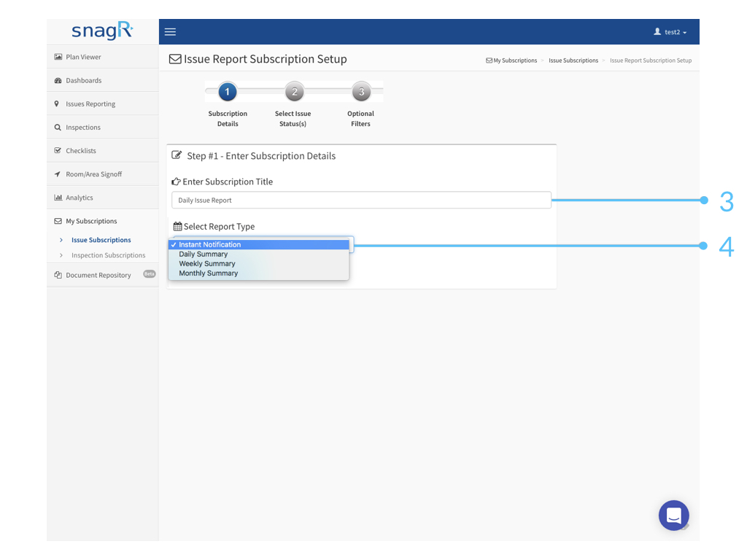Click the Step #1 - Enter Subscription Details heading
The height and width of the screenshot is (560, 747).
(261, 156)
